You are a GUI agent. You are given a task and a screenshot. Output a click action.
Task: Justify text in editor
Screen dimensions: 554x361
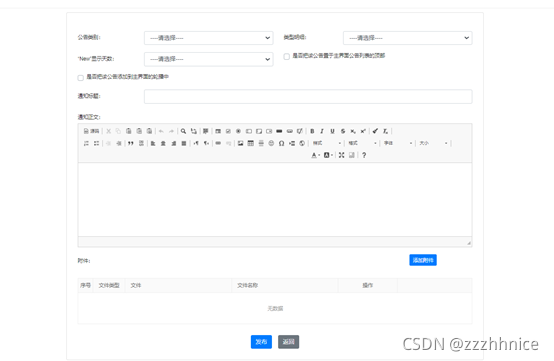point(184,143)
